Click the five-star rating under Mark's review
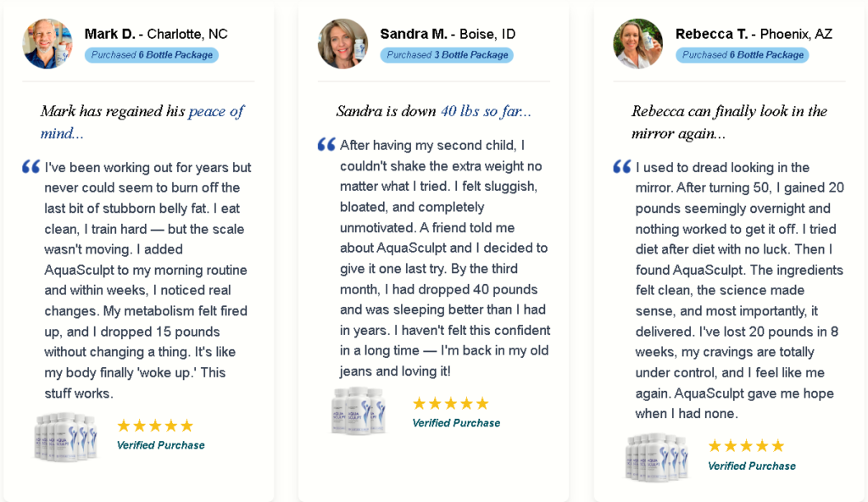 (155, 426)
